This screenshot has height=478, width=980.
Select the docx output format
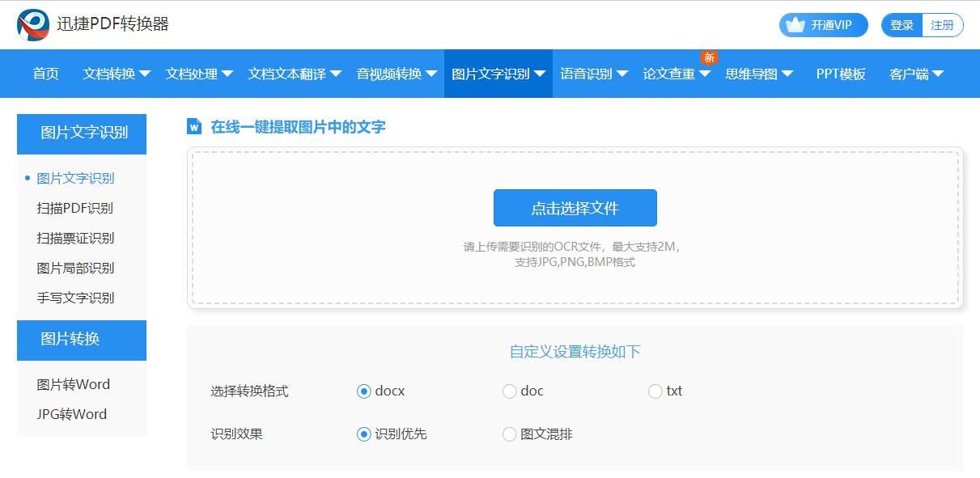[363, 391]
